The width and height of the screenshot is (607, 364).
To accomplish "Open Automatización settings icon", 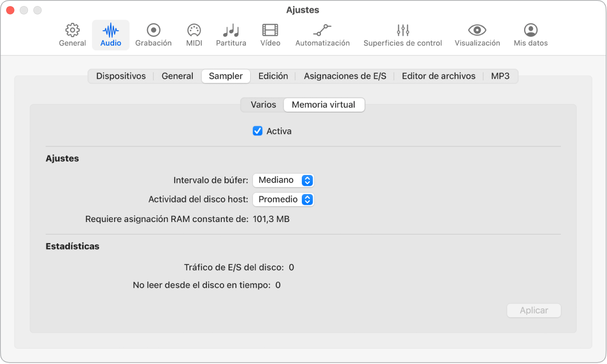I will pos(322,31).
